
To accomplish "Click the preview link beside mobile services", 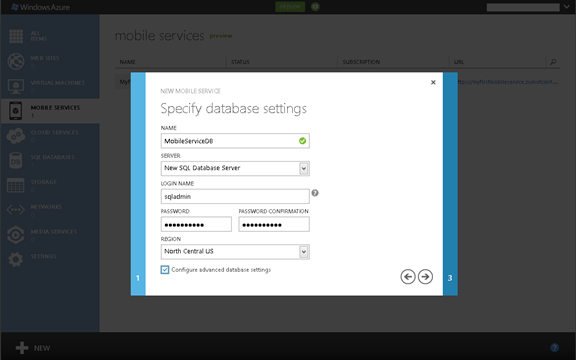I will tap(221, 36).
